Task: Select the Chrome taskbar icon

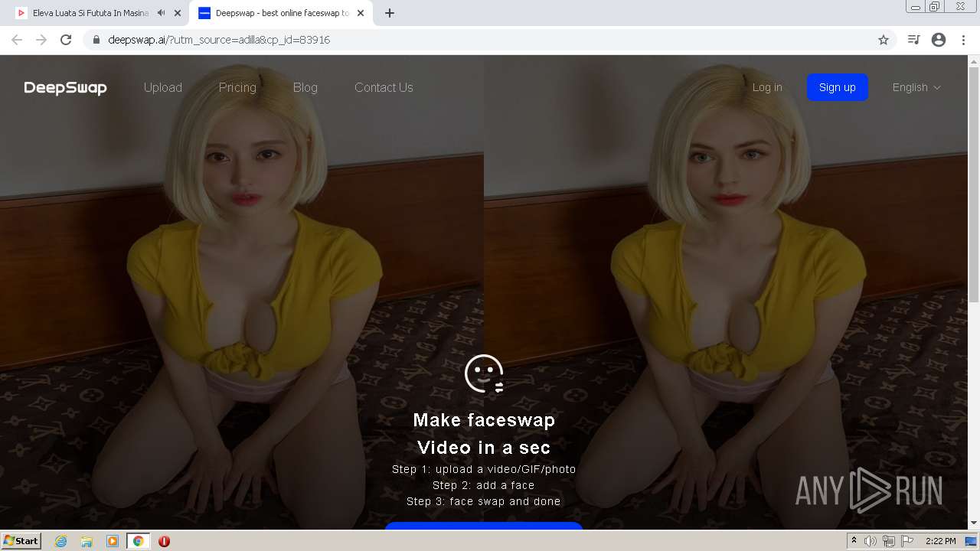Action: (x=138, y=541)
